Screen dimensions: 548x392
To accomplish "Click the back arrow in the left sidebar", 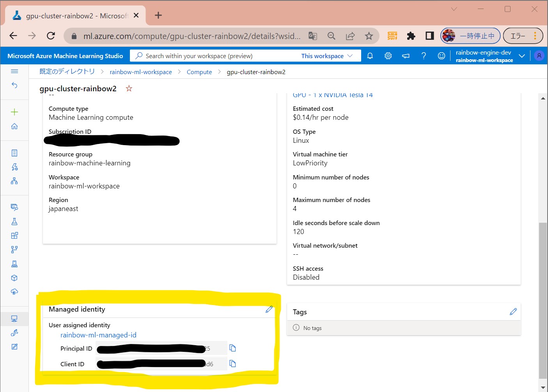I will tap(14, 85).
